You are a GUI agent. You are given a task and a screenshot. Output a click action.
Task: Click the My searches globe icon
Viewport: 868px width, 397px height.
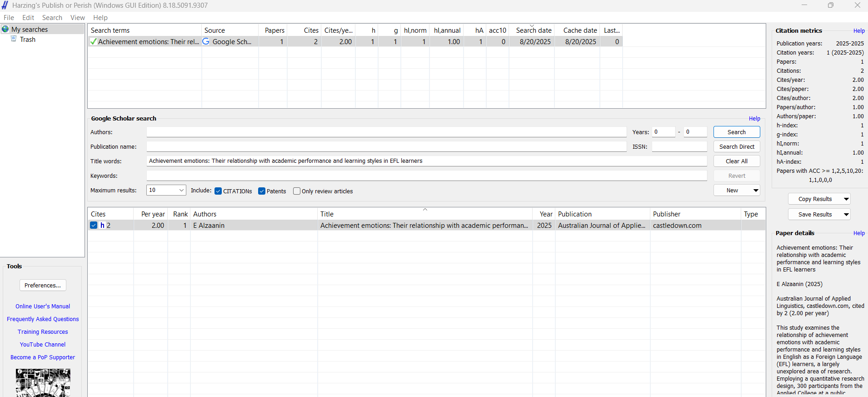pos(5,29)
